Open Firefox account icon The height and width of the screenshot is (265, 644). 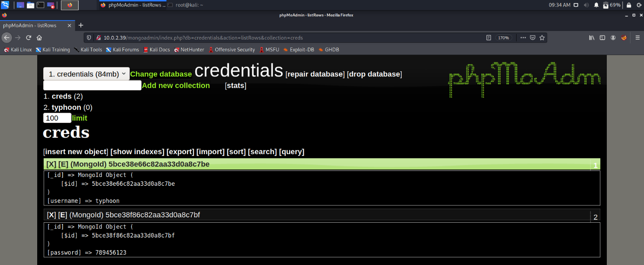(613, 38)
